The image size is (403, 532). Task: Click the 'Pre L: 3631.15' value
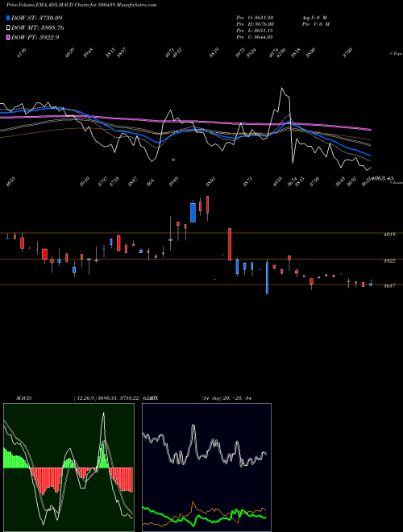(255, 31)
